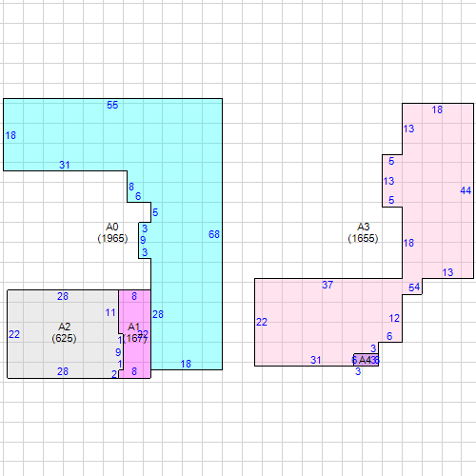Screen dimensions: 476x476
Task: Pick the small purple A4 area
Action: 367,360
